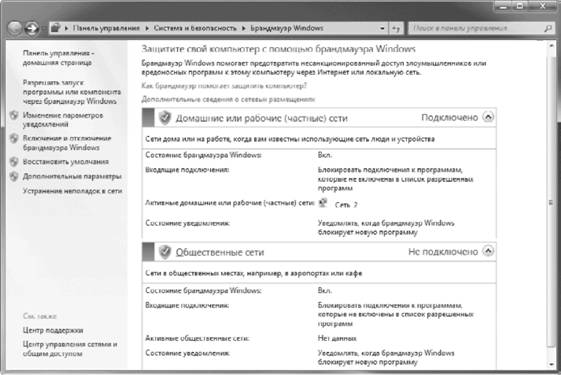Click the Back navigation arrow button
This screenshot has width=561, height=375.
(x=15, y=28)
